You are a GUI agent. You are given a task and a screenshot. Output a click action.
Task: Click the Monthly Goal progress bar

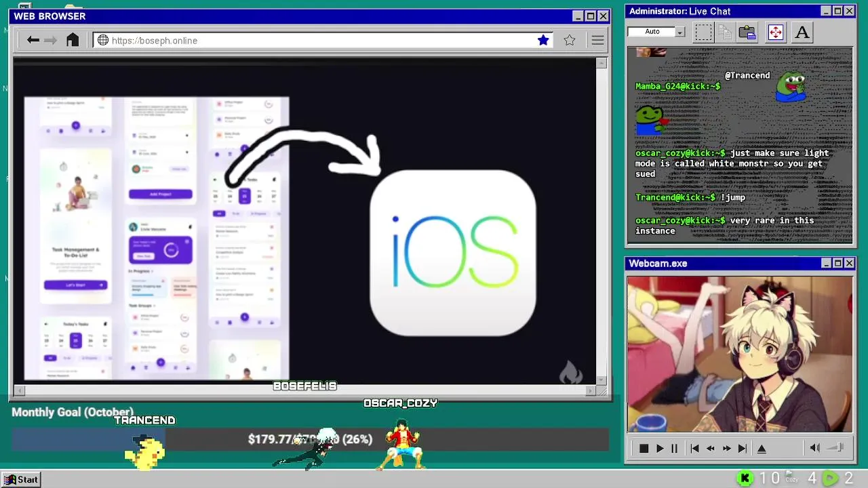(310, 439)
